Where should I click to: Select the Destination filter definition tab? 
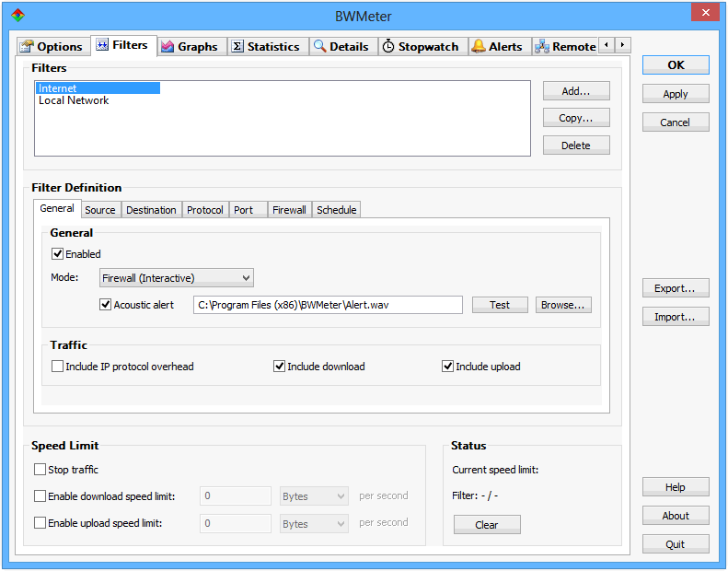point(151,210)
